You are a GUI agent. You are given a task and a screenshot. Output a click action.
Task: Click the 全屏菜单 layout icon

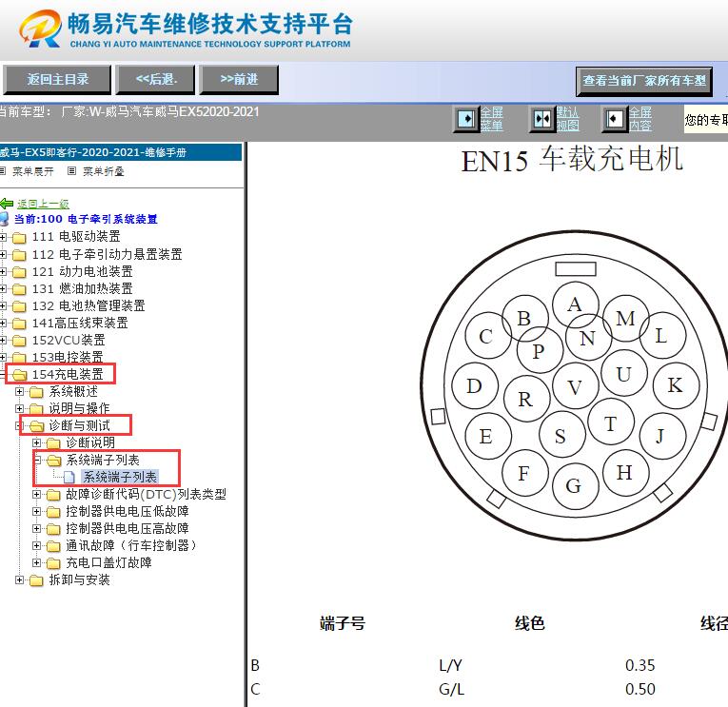(x=465, y=119)
